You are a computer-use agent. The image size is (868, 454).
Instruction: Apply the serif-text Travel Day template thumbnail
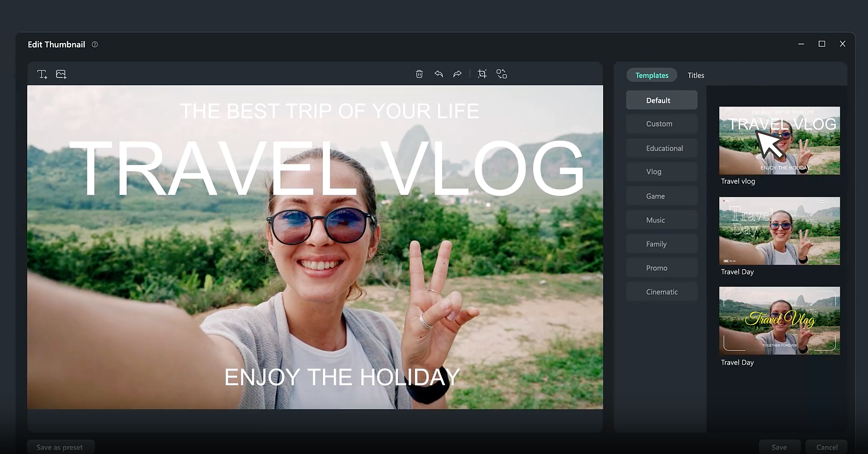tap(779, 231)
